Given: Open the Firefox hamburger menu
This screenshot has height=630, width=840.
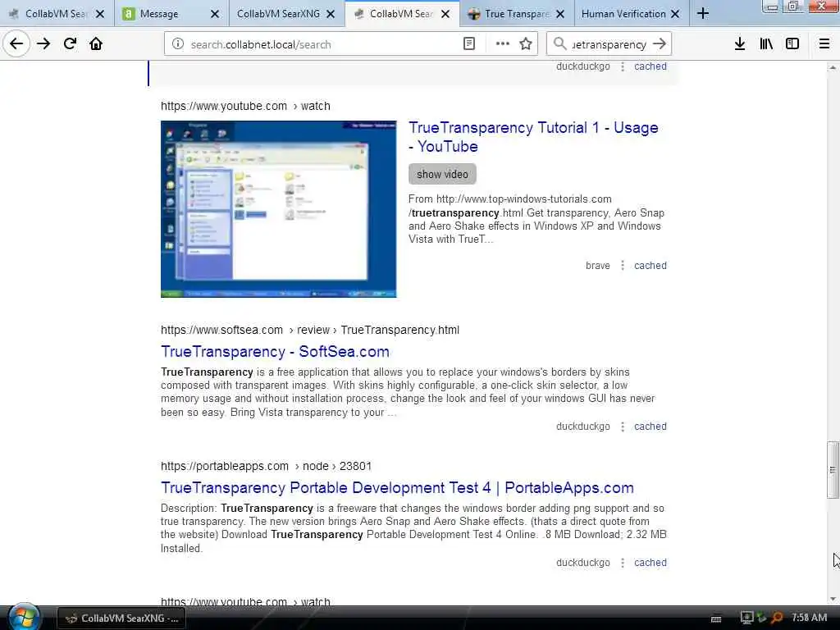Looking at the screenshot, I should 824,44.
